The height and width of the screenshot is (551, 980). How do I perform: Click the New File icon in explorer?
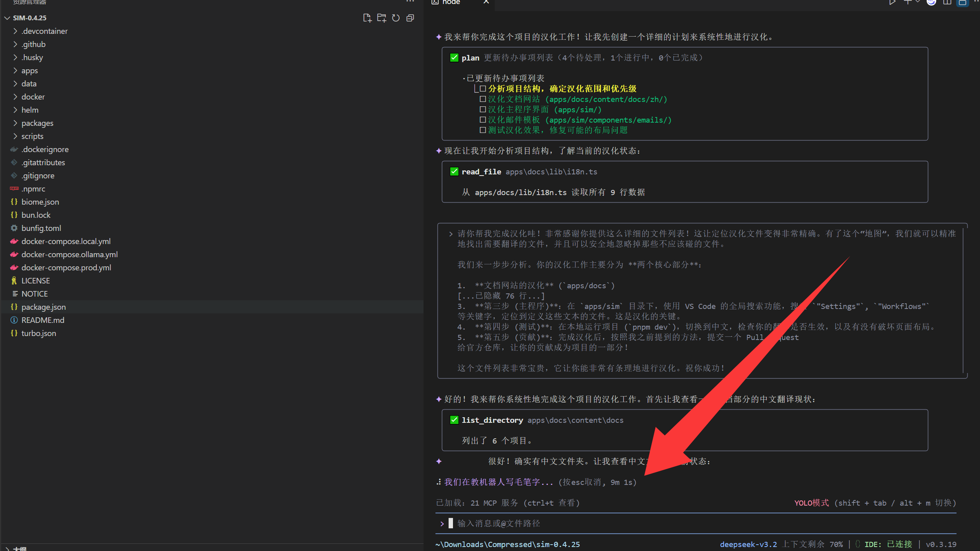coord(367,18)
